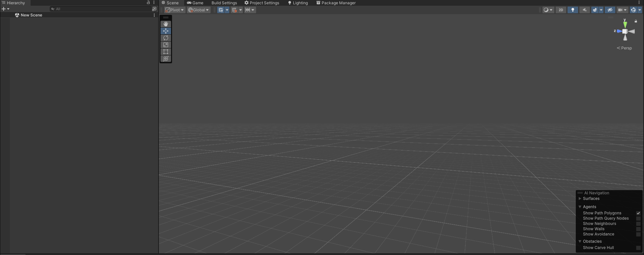Toggle scene lighting with the lightbulb icon
Viewport: 644px width, 255px height.
point(572,10)
